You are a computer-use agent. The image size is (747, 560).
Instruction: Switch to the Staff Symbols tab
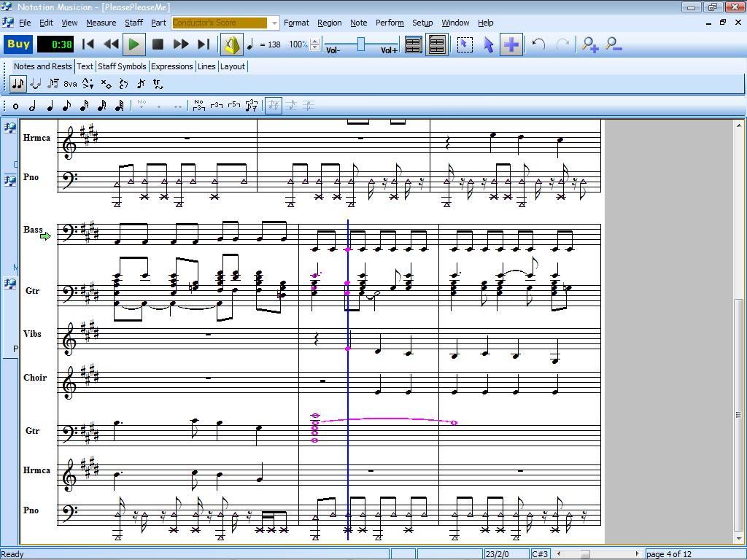pos(122,66)
